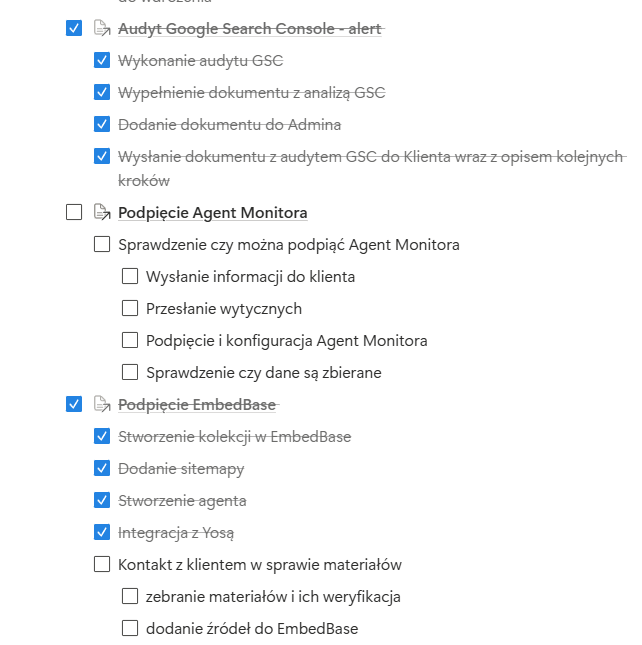The width and height of the screenshot is (642, 645).
Task: Open the Podpięcie EmbedBase task link
Action: pyautogui.click(x=196, y=404)
